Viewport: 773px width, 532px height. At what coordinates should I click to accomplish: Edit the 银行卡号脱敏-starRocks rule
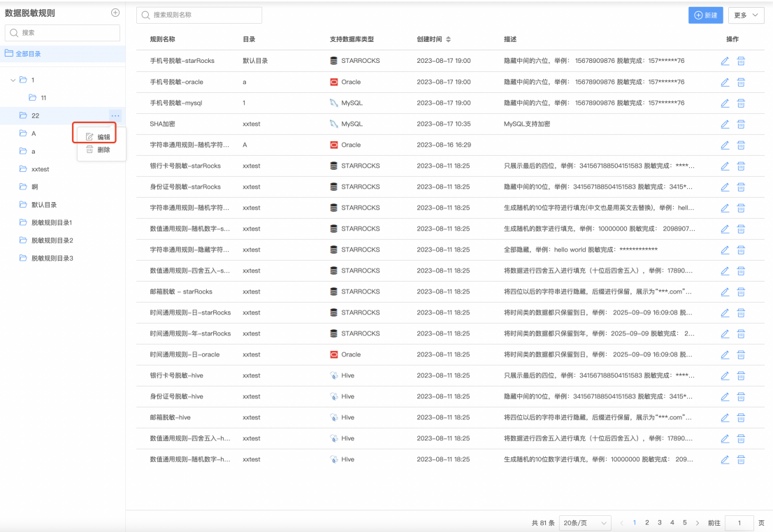tap(725, 166)
